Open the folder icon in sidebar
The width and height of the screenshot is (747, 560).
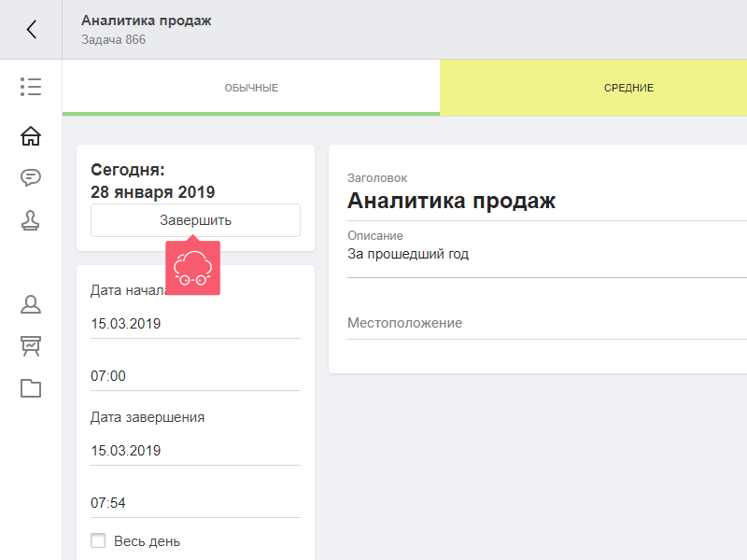31,388
